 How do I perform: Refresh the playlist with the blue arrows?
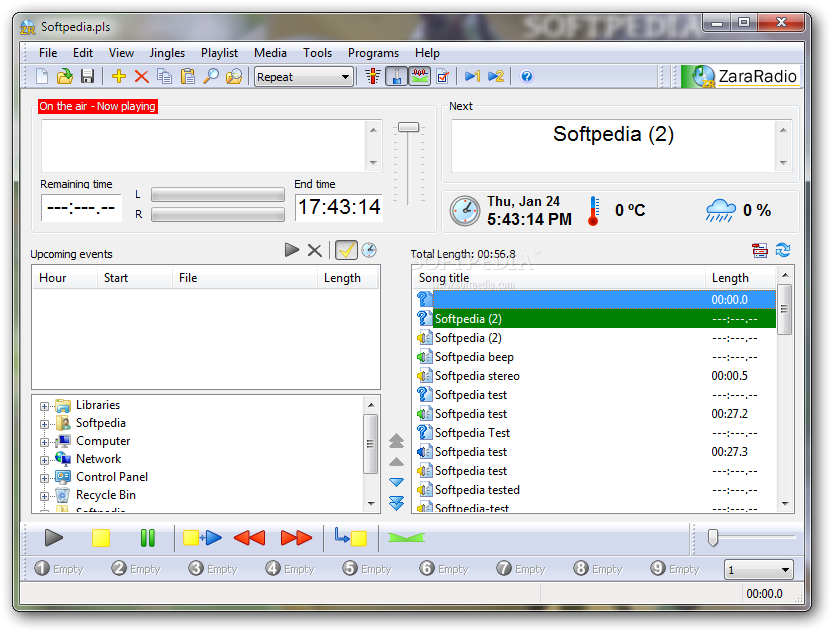783,250
